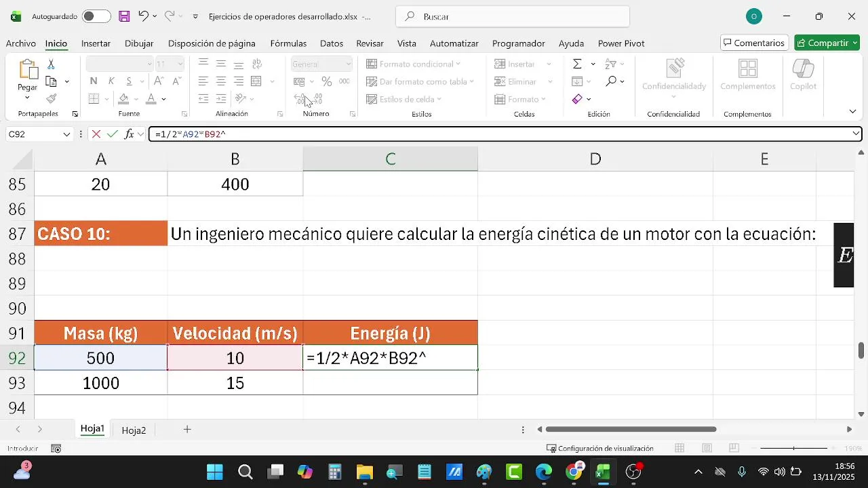This screenshot has width=868, height=488.
Task: Open the Archivo menu
Action: tap(21, 43)
